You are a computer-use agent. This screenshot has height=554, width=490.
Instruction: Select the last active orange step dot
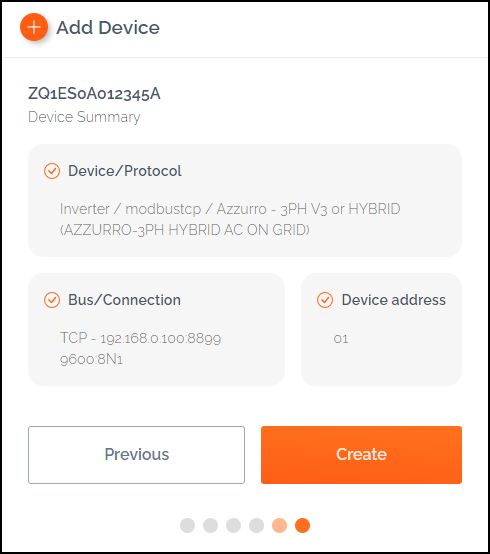click(x=302, y=525)
